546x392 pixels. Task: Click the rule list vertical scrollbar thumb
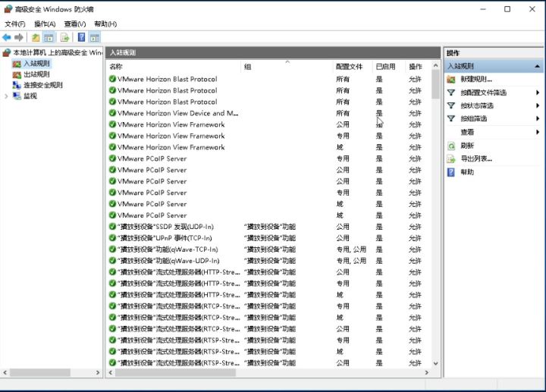pos(435,84)
